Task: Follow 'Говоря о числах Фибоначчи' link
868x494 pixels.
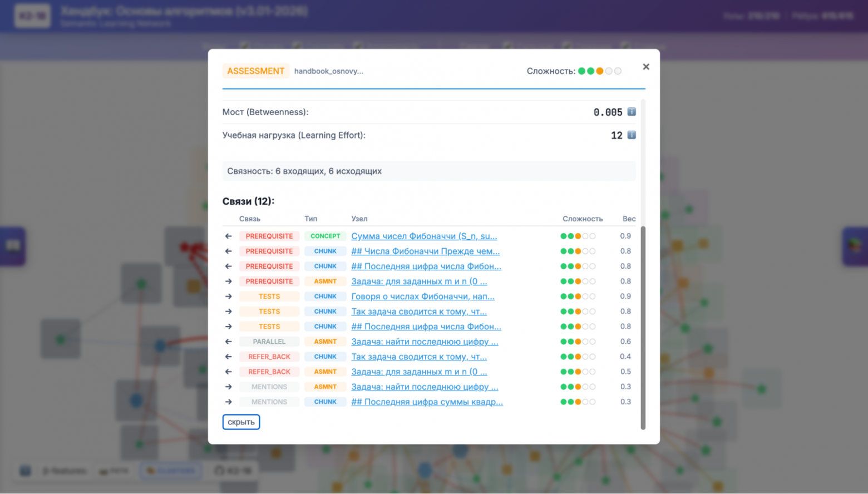Action: coord(422,297)
